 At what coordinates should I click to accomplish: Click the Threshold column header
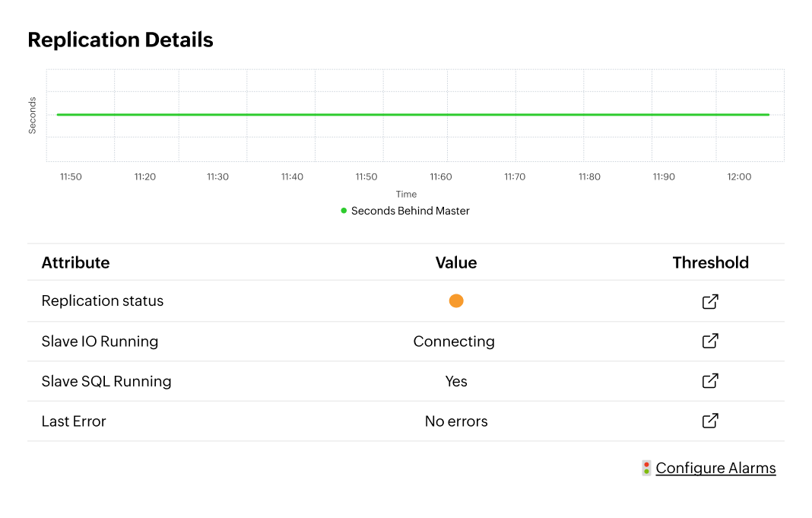pos(710,262)
